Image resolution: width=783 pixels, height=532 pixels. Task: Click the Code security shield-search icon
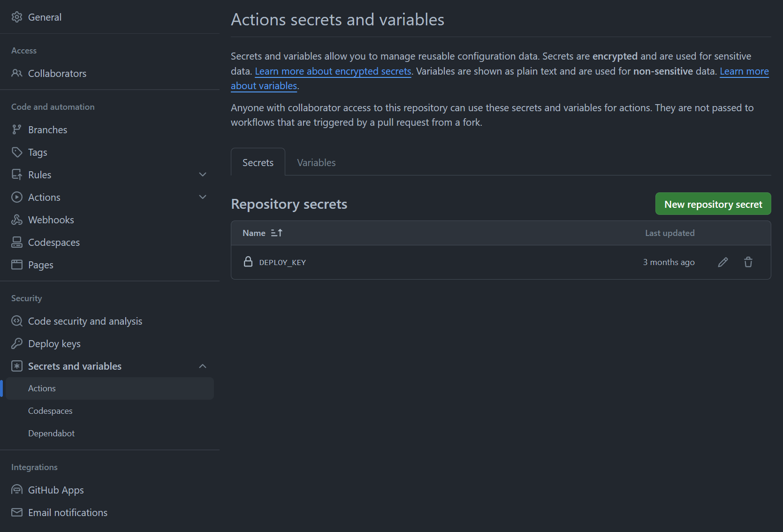tap(17, 321)
